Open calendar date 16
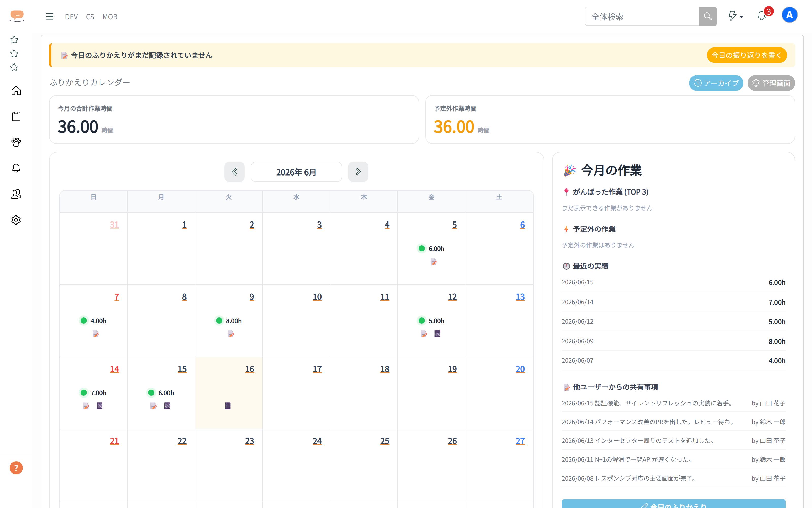The image size is (812, 508). coord(250,369)
